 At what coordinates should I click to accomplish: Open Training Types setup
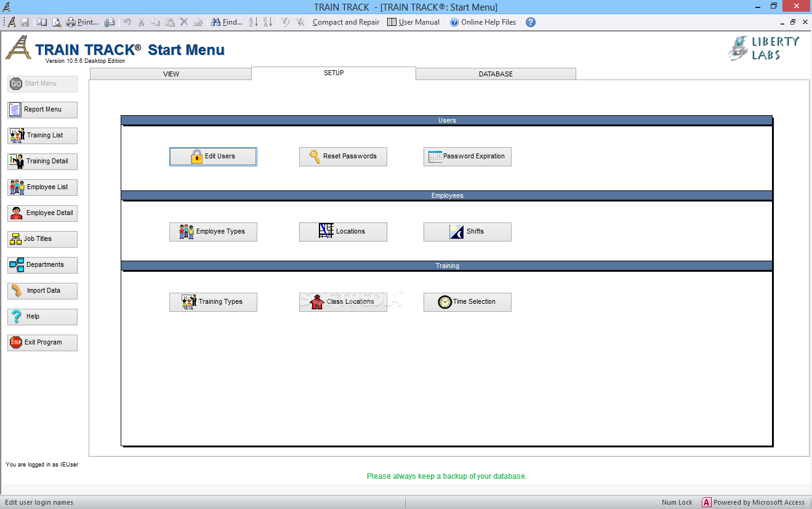(x=213, y=302)
